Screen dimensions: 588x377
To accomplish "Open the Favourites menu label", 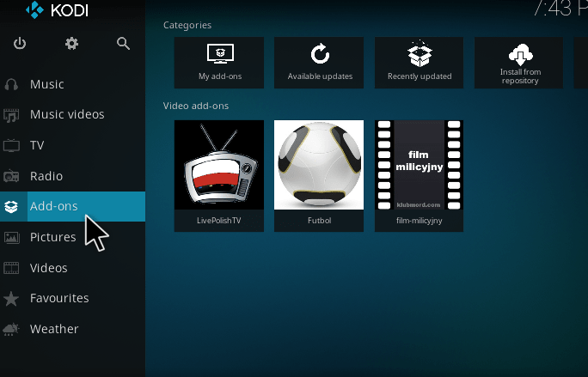I will 59,298.
